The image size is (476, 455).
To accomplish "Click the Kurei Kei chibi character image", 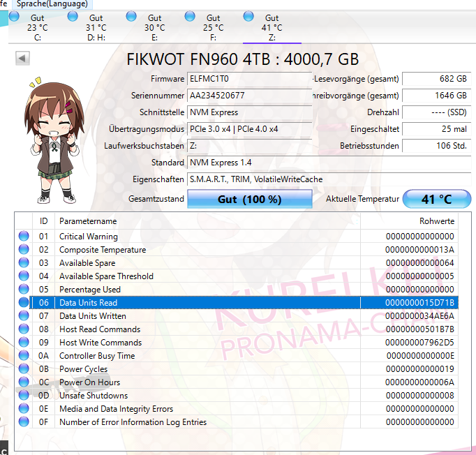I will 54,140.
